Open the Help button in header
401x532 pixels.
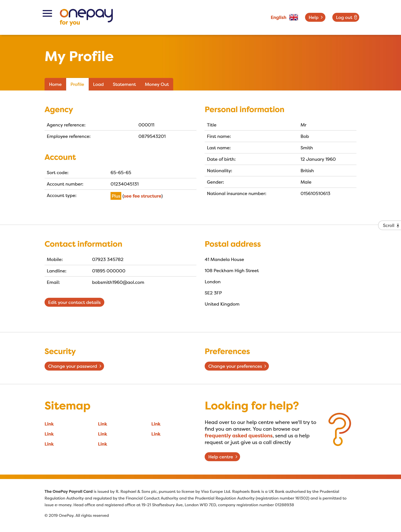pos(315,17)
